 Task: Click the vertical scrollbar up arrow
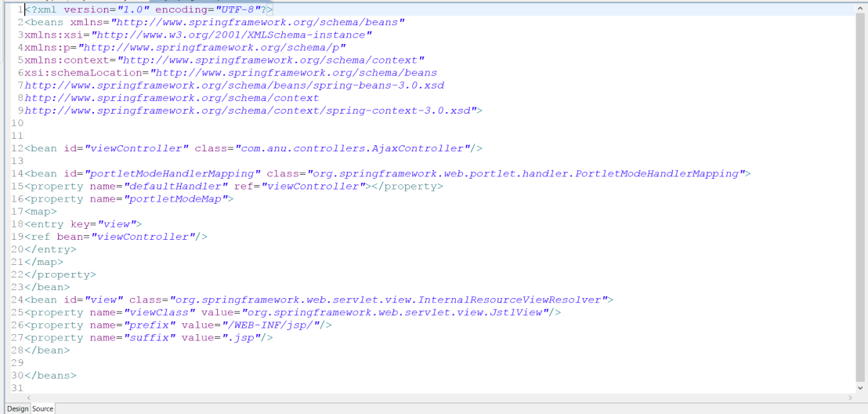coord(861,8)
